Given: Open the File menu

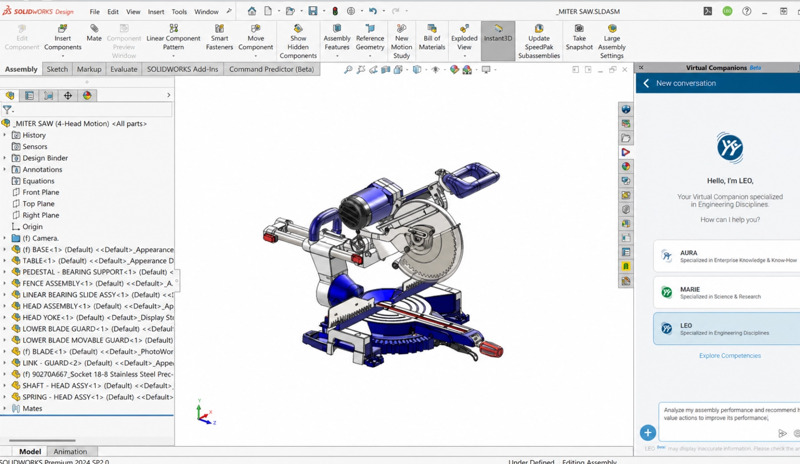Looking at the screenshot, I should click(x=94, y=11).
